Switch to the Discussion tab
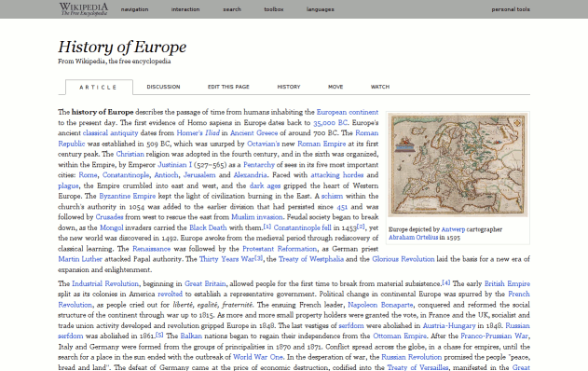 163,87
